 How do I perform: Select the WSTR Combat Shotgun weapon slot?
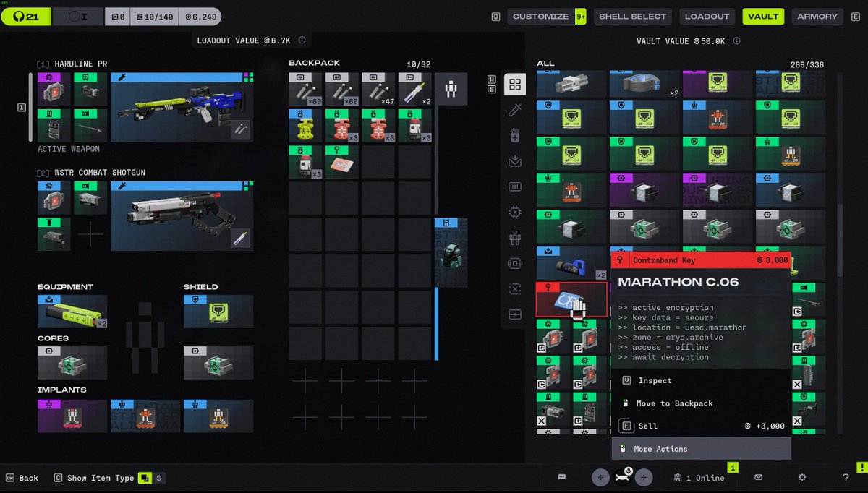[x=182, y=215]
